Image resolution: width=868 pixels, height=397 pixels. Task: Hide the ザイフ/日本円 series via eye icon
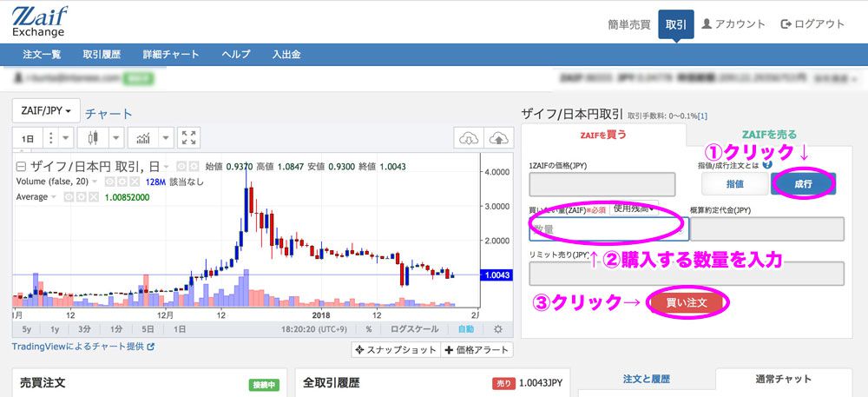pos(181,166)
